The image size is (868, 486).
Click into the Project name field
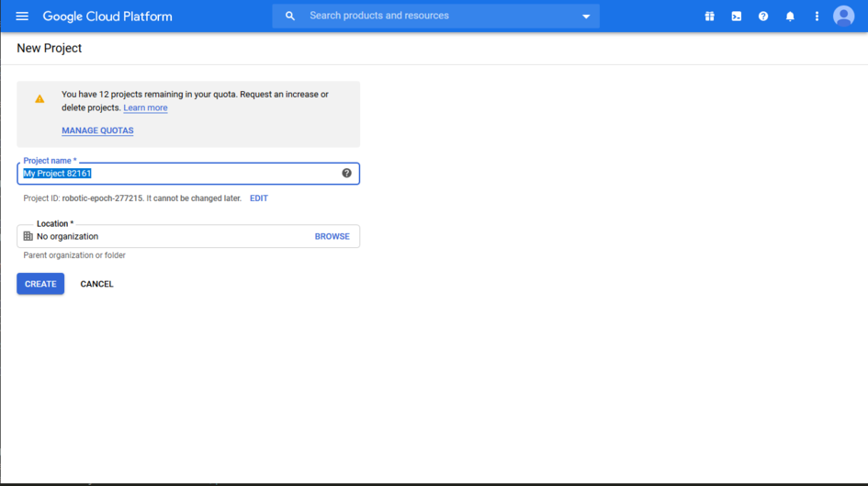(188, 174)
